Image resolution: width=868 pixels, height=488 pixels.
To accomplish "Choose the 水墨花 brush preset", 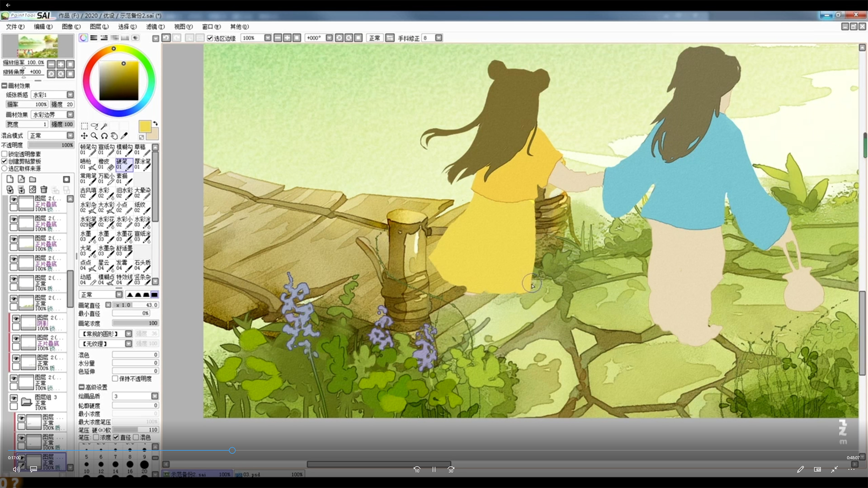I will tap(124, 236).
